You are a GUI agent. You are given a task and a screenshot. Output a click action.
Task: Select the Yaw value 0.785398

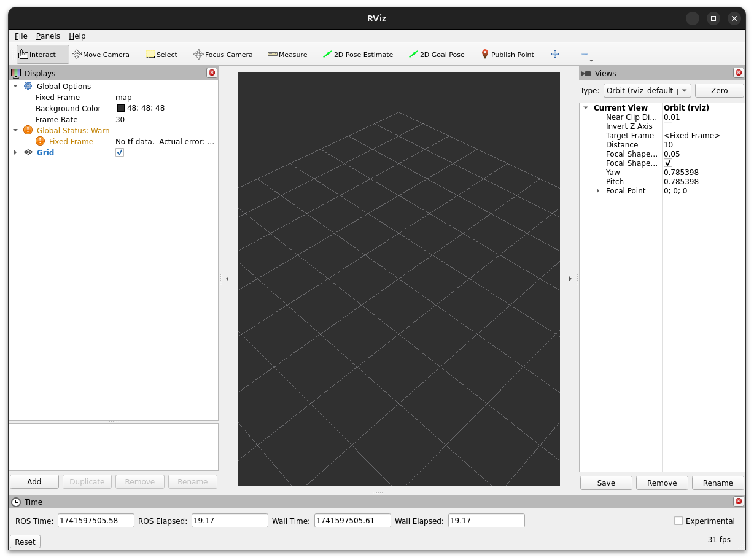[681, 173]
